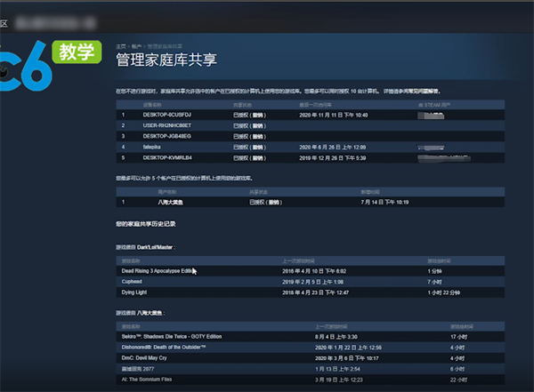Click the 17 小时 Sekiro playtime
This screenshot has width=534, height=392.
pyautogui.click(x=458, y=337)
